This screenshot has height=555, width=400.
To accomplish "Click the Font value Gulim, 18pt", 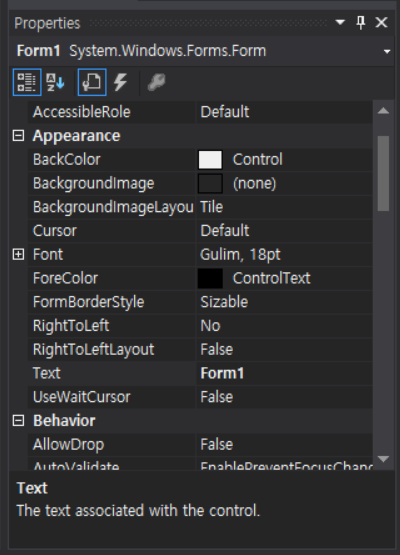I will (x=240, y=254).
